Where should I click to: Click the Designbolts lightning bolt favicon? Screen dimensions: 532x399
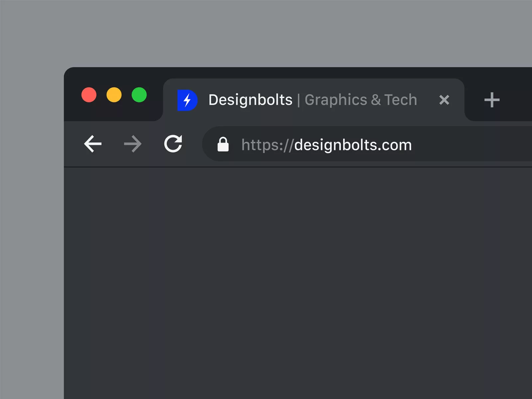[187, 99]
